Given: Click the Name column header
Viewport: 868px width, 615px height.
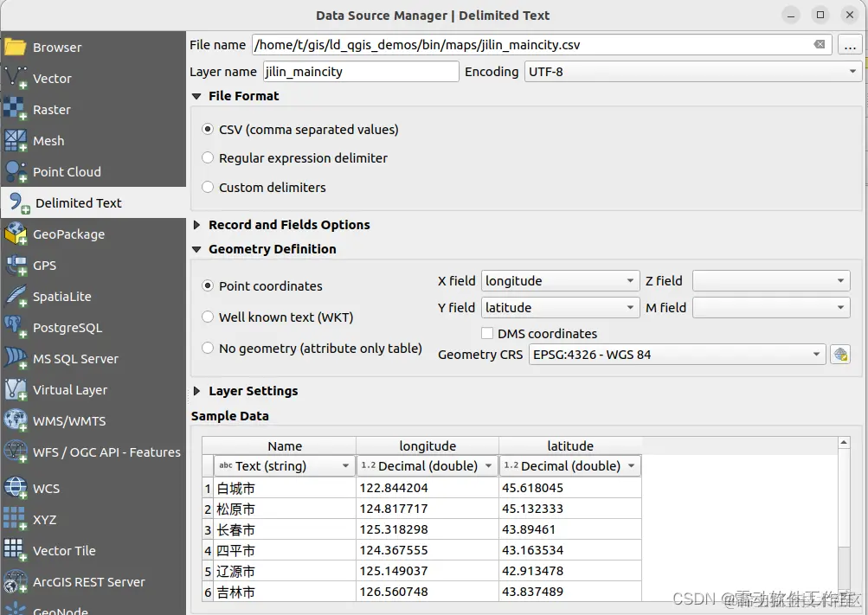Looking at the screenshot, I should [x=285, y=445].
